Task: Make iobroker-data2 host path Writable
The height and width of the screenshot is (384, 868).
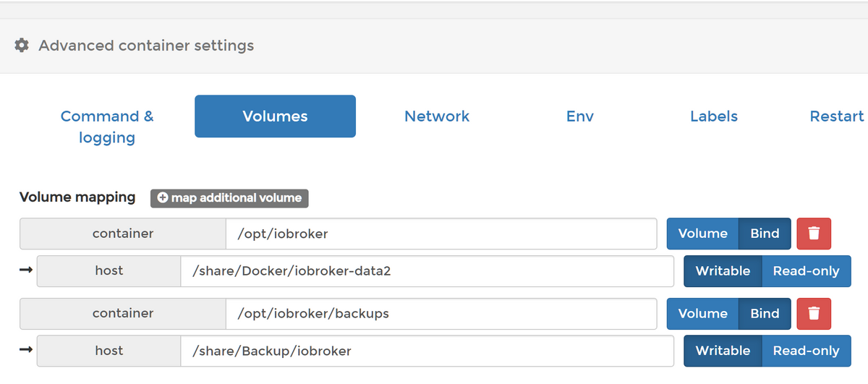Action: (723, 271)
